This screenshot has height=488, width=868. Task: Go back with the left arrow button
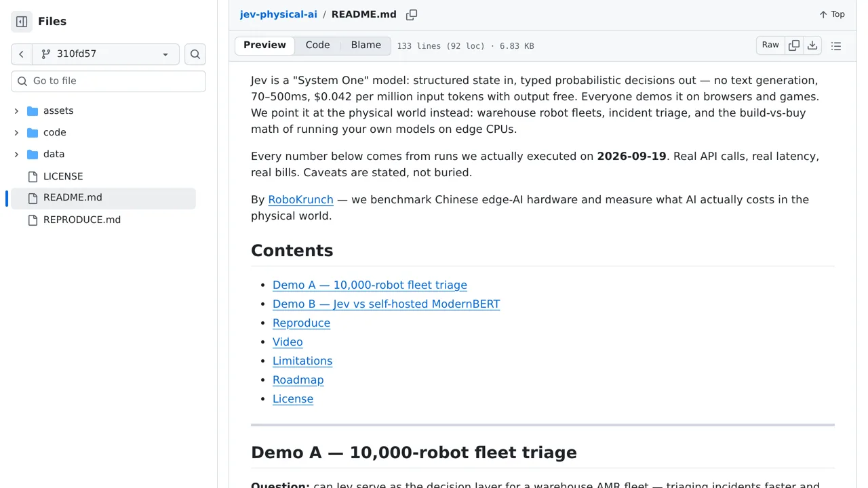pos(22,54)
